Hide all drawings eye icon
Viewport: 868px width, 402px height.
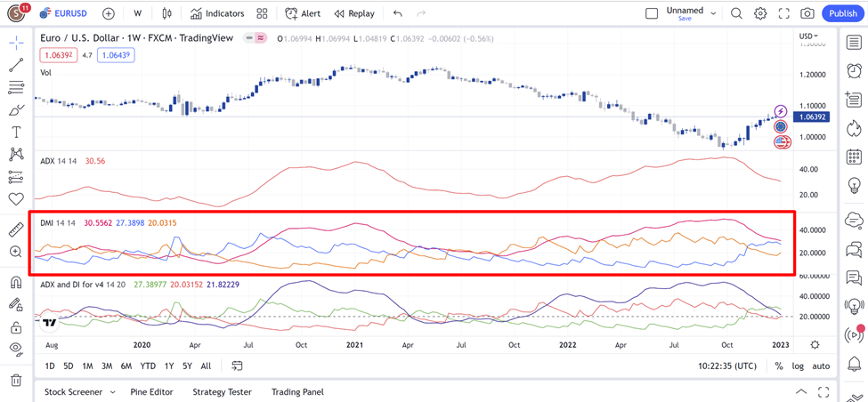tap(16, 349)
